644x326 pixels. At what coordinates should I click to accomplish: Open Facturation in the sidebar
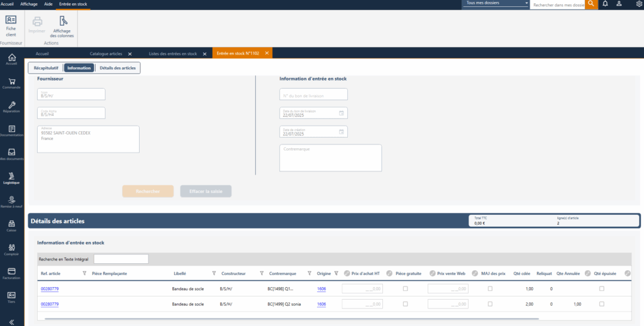point(11,272)
